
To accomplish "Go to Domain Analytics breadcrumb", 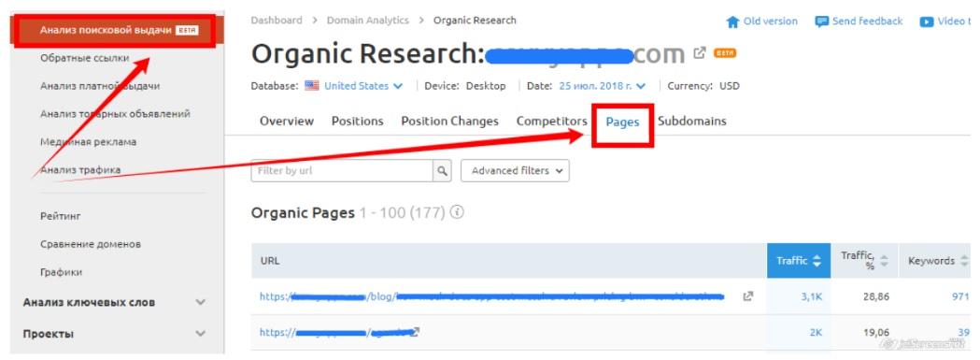I will pyautogui.click(x=367, y=20).
